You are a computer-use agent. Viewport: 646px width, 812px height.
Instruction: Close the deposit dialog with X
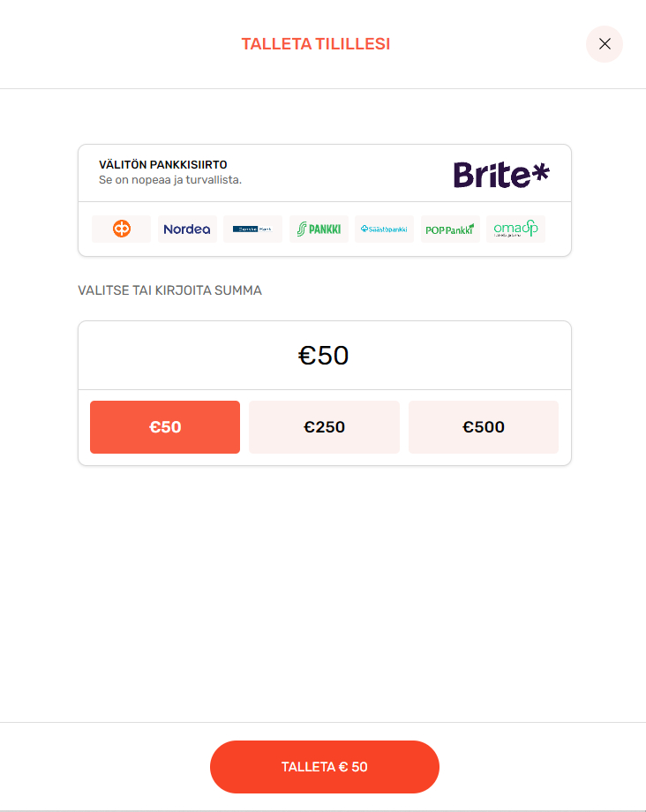(605, 44)
